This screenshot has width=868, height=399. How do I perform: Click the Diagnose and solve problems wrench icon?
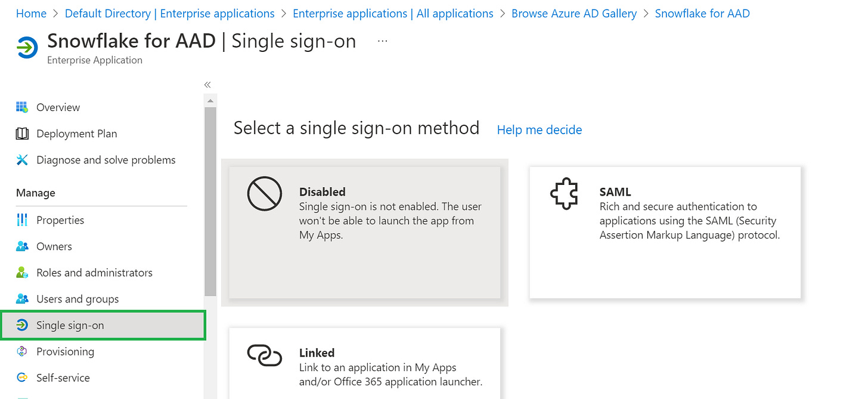click(x=22, y=160)
